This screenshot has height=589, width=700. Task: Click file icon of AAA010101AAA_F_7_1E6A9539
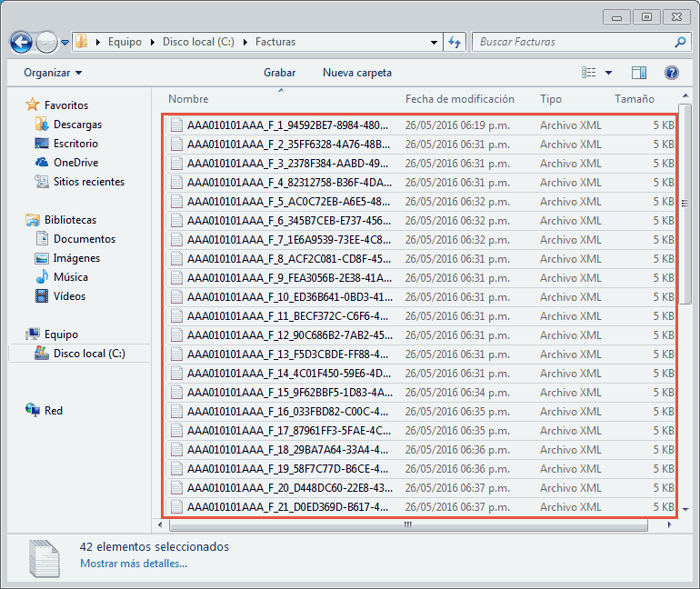click(176, 240)
